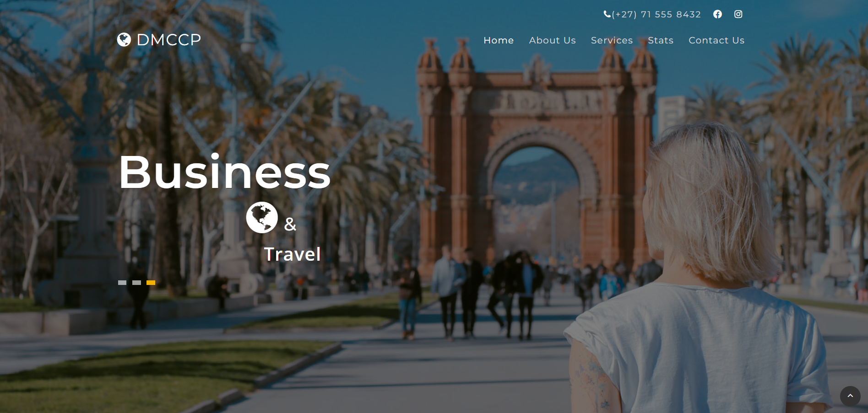The height and width of the screenshot is (413, 868).
Task: Click the large globe icon under Business
Action: (x=262, y=217)
